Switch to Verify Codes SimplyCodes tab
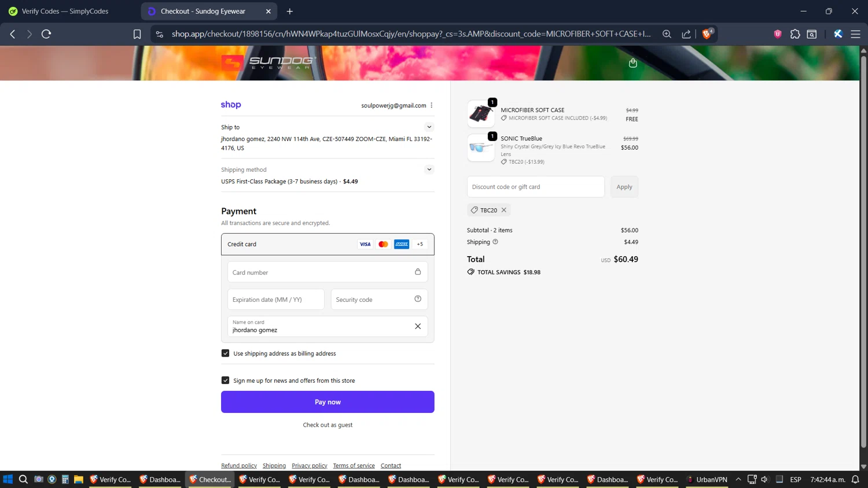The width and height of the screenshot is (868, 488). (65, 11)
